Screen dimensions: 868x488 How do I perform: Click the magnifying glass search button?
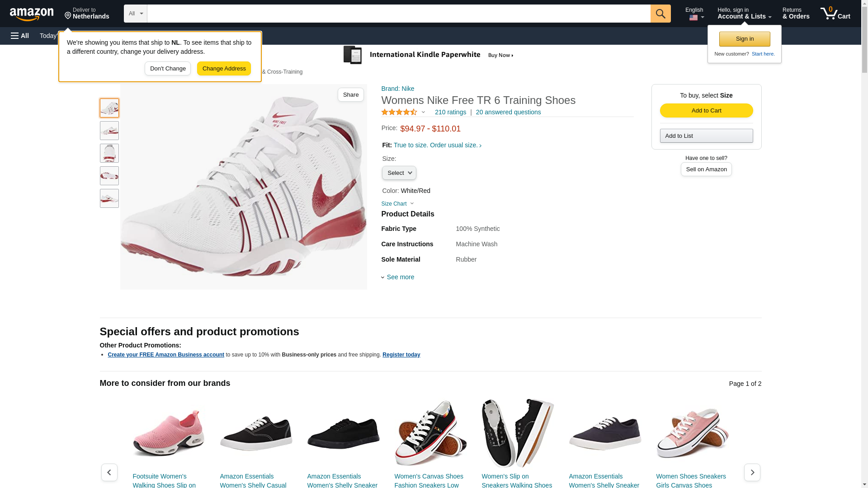pos(660,14)
